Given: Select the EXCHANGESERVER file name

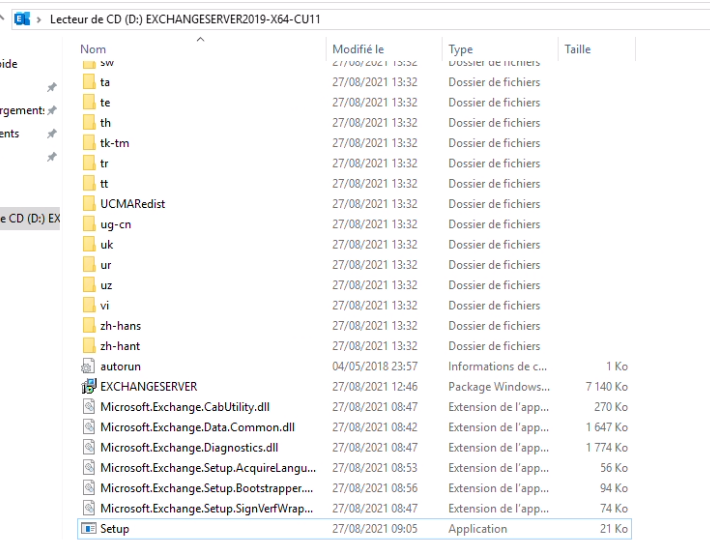Looking at the screenshot, I should click(149, 386).
